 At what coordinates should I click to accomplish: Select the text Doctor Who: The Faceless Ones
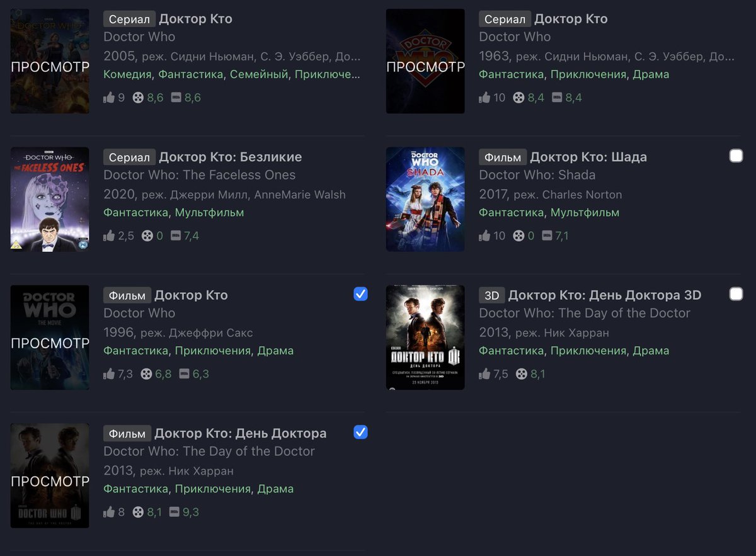coord(199,175)
